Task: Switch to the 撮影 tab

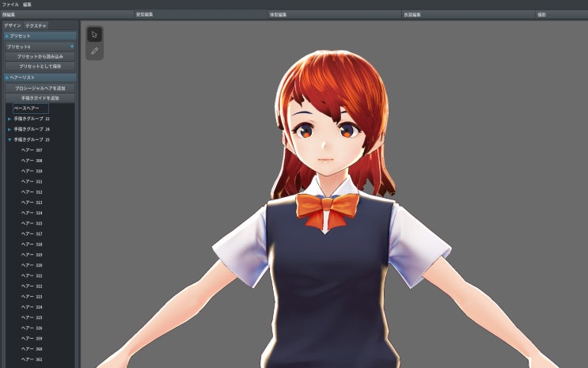Action: 562,14
